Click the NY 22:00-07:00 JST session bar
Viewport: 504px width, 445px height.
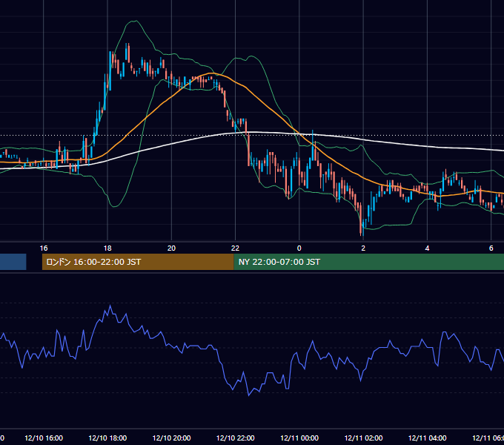(368, 262)
